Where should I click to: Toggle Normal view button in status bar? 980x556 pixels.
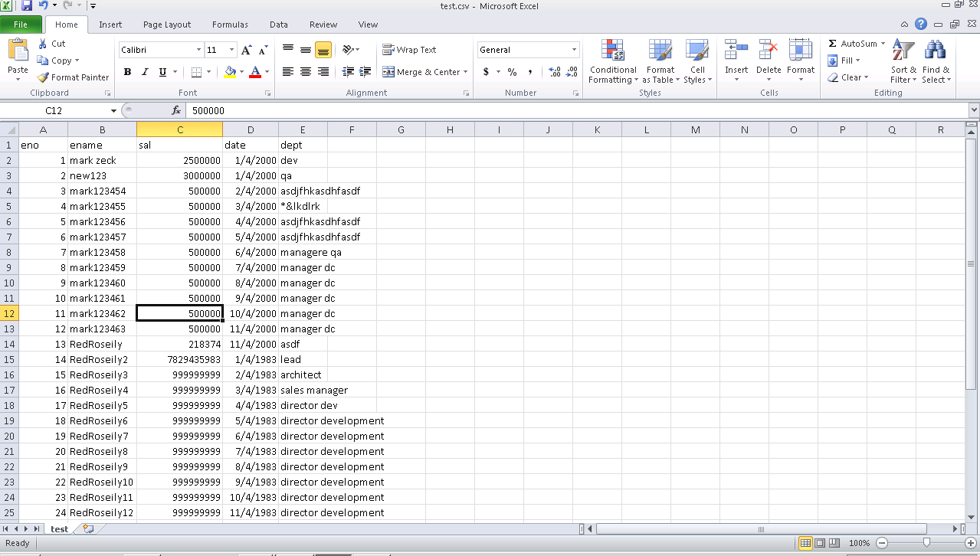pos(805,543)
